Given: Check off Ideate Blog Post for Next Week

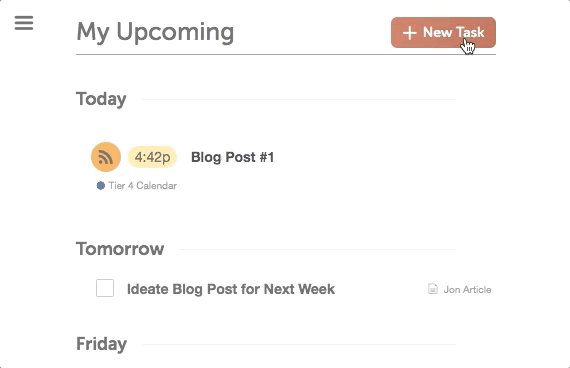Looking at the screenshot, I should click(x=105, y=288).
